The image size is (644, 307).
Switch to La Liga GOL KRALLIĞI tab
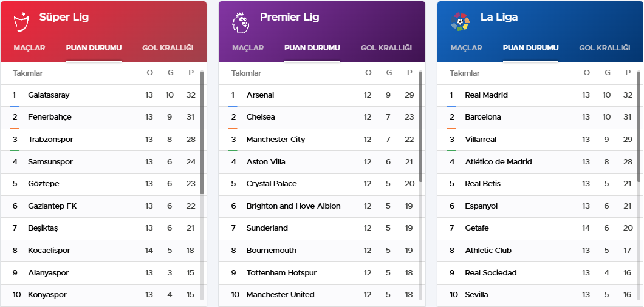click(x=605, y=47)
